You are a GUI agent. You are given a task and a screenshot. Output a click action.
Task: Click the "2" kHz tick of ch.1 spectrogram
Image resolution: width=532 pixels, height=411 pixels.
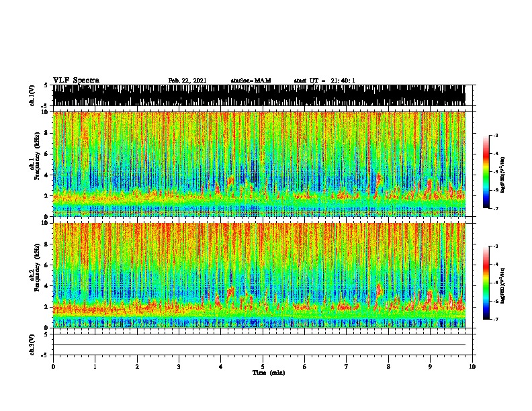47,196
